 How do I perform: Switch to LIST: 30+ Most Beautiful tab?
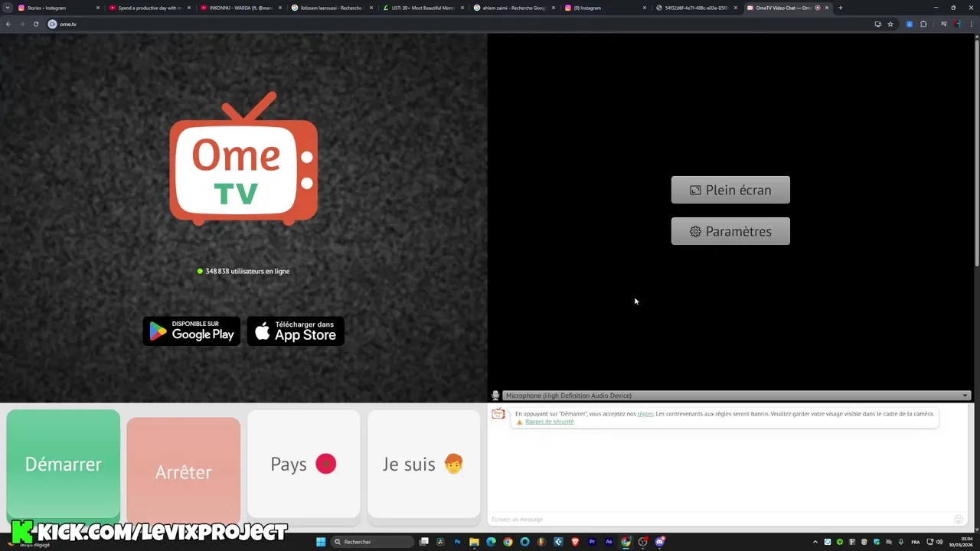coord(422,8)
